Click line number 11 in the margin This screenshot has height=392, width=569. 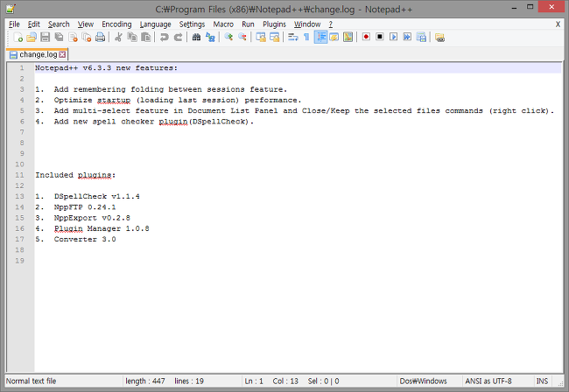[19, 175]
